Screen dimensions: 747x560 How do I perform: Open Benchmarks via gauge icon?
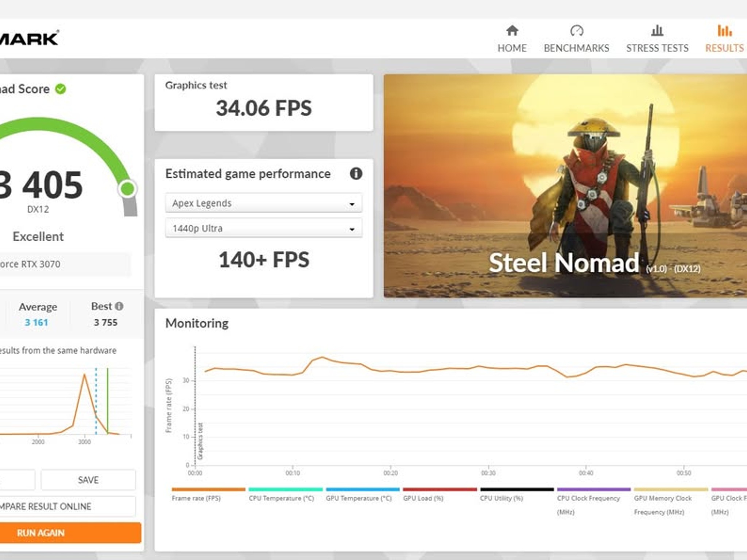[577, 31]
